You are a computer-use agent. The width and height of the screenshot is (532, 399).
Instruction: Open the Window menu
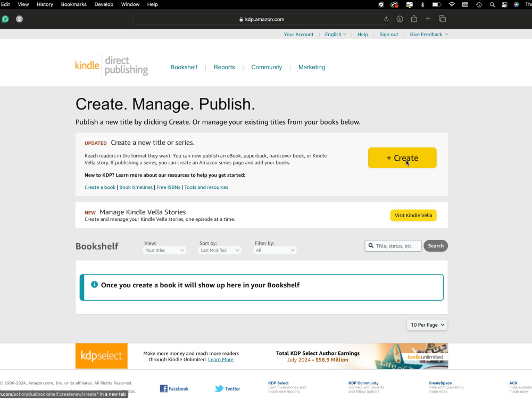pos(130,4)
